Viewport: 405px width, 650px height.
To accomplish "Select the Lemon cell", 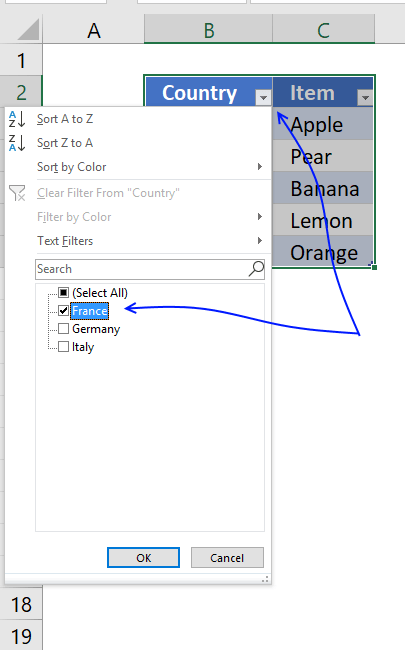I will pos(323,220).
